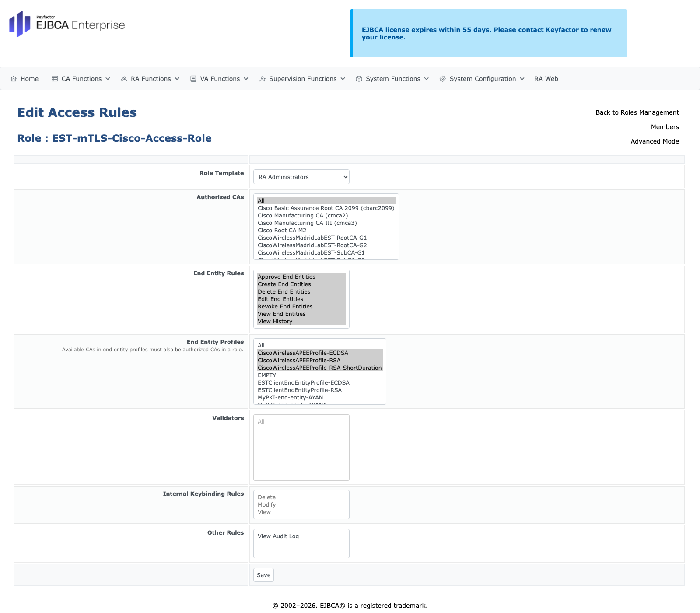Viewport: 700px width, 613px height.
Task: Select EMPTY end entity profile
Action: click(x=320, y=375)
